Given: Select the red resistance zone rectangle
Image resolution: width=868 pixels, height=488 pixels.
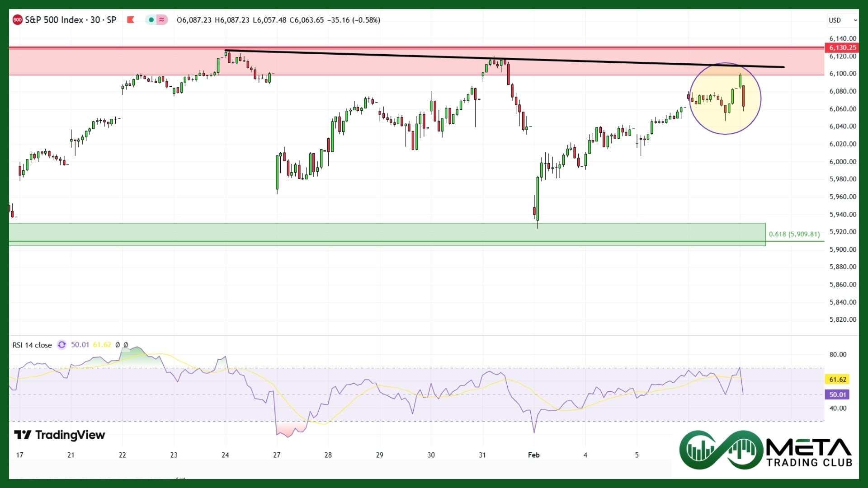Looking at the screenshot, I should click(416, 61).
